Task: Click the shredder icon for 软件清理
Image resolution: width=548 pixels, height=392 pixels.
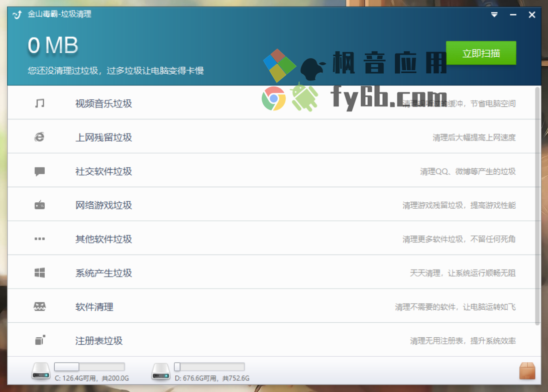Action: (40, 306)
